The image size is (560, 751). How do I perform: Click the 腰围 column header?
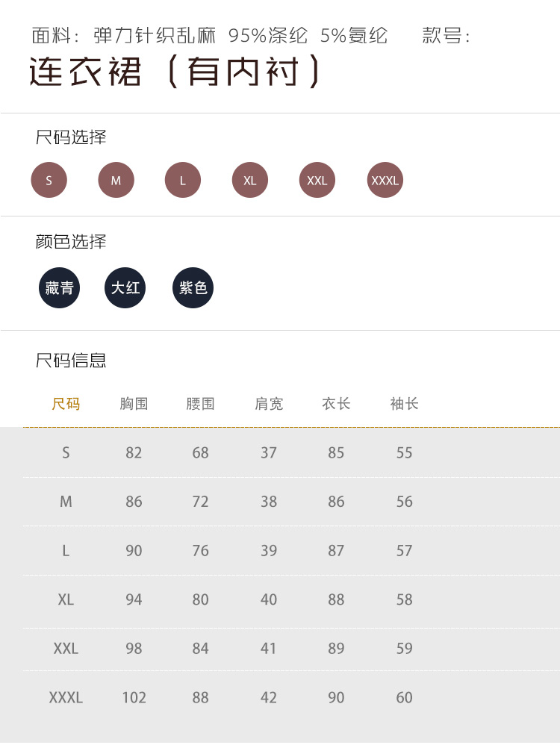tap(200, 404)
